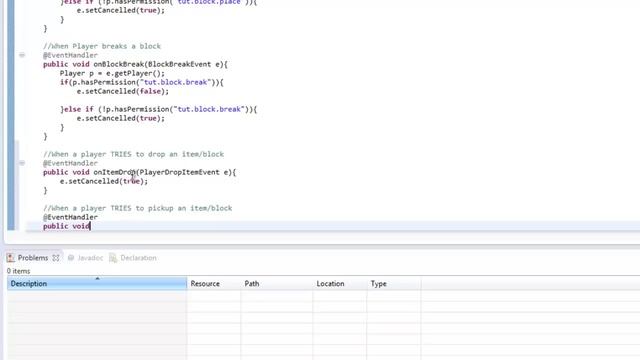
Task: Click the BlockBreakEvent parameter type
Action: tap(181, 64)
